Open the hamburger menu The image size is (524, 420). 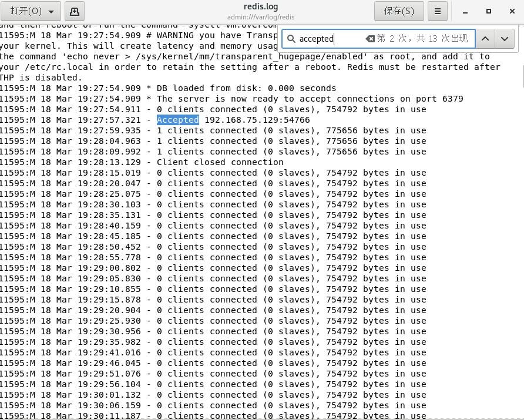point(438,11)
